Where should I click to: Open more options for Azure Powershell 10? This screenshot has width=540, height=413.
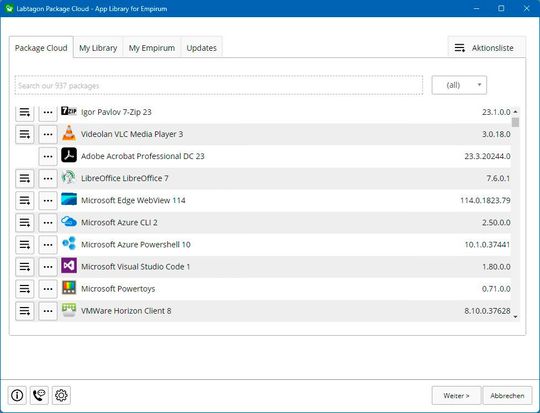[x=48, y=244]
